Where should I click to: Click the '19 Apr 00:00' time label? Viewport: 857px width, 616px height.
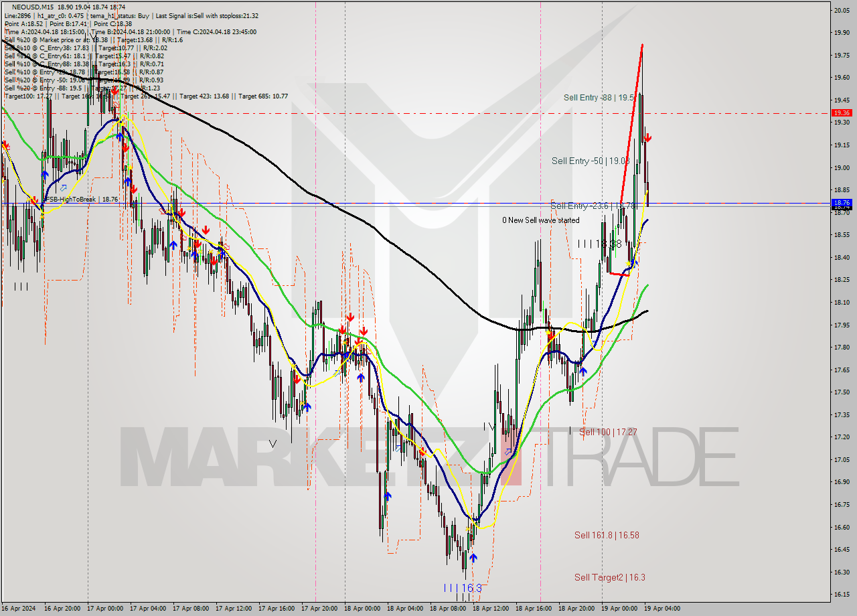619,609
